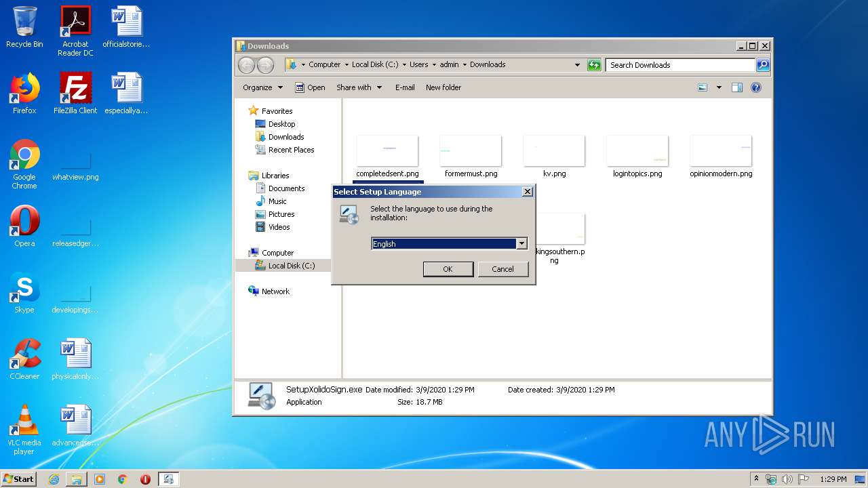The height and width of the screenshot is (488, 868).
Task: Cancel the Select Setup Language dialog
Action: [x=502, y=269]
